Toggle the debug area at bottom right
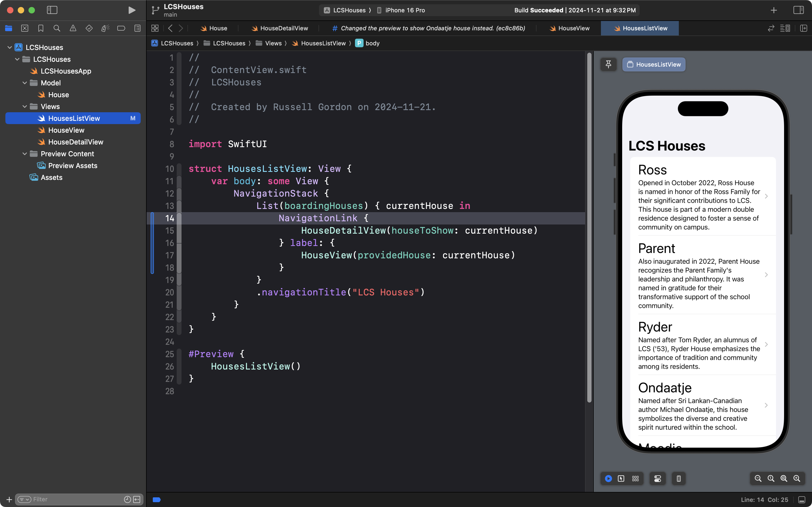The height and width of the screenshot is (507, 812). [x=802, y=500]
